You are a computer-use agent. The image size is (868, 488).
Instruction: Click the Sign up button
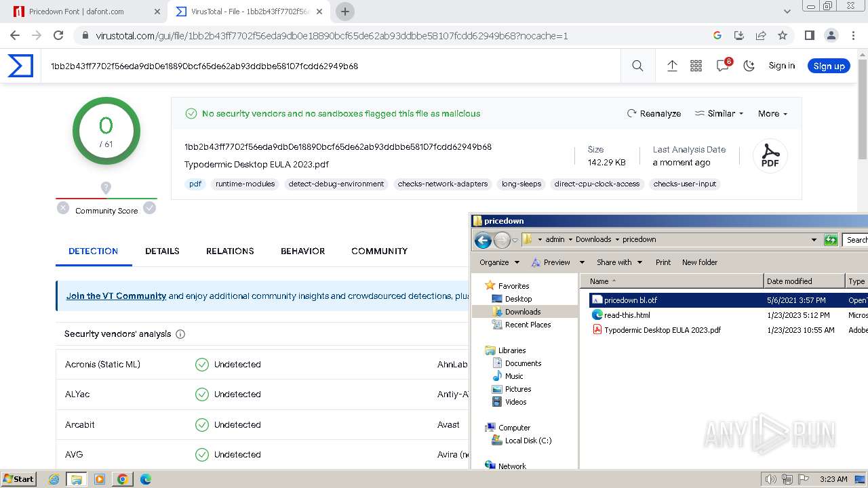click(x=829, y=66)
